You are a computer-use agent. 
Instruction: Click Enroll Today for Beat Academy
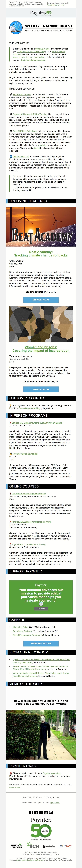click(x=41, y=300)
